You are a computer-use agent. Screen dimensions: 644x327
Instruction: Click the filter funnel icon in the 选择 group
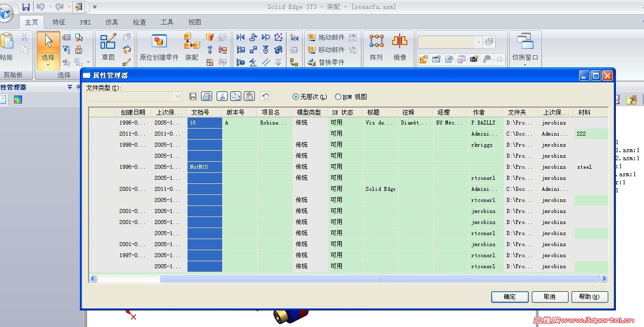point(66,50)
